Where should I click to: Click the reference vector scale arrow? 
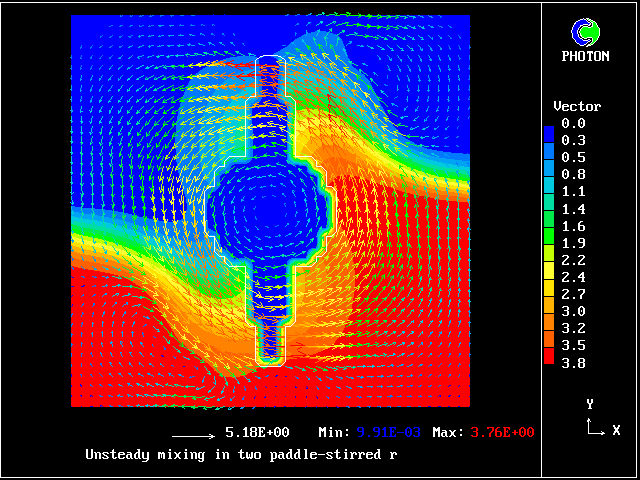tap(194, 436)
